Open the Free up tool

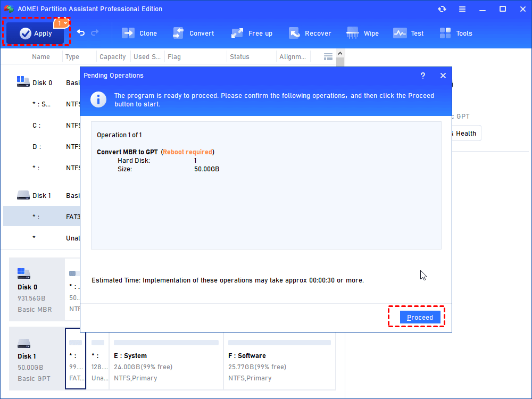pyautogui.click(x=252, y=34)
